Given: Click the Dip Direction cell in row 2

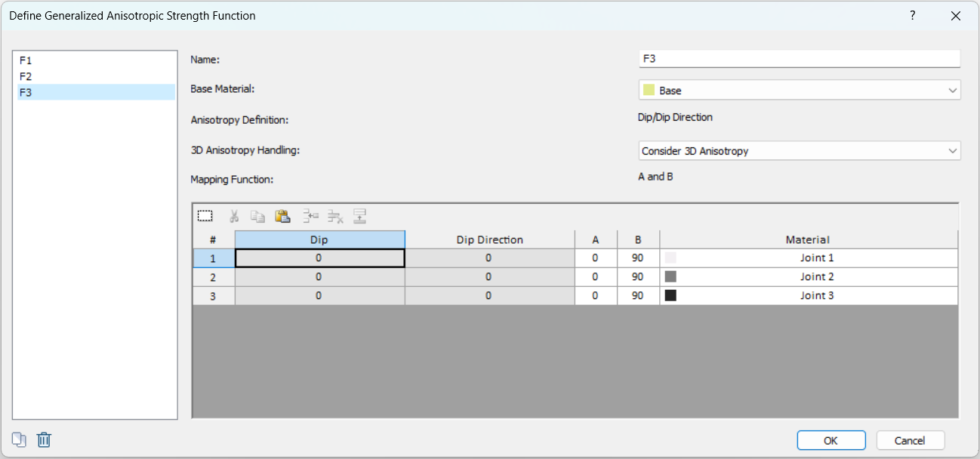Looking at the screenshot, I should point(489,277).
